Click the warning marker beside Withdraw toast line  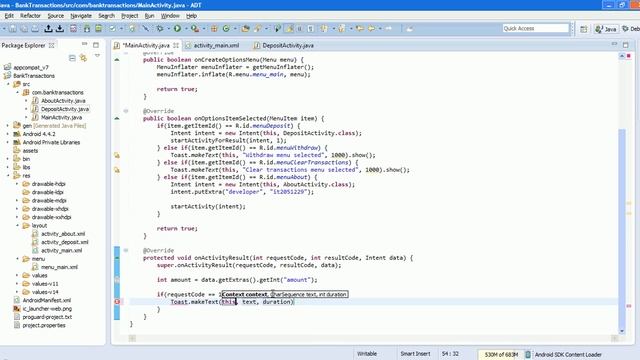pos(117,155)
